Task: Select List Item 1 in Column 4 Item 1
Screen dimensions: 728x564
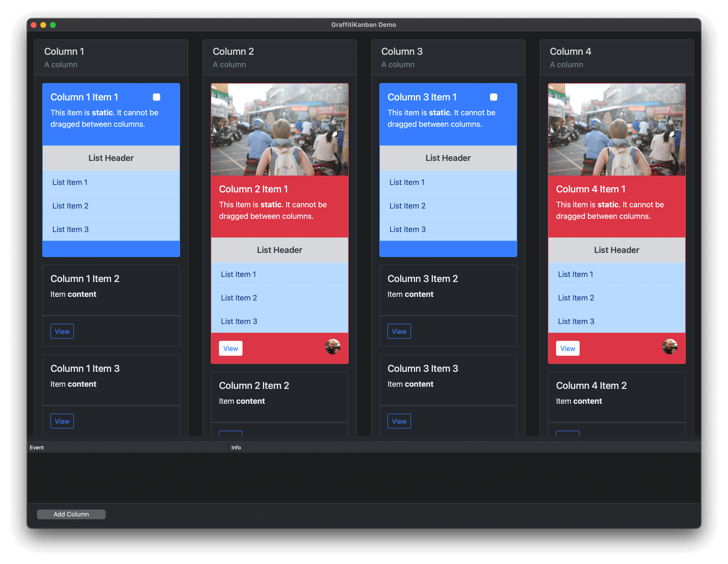Action: click(616, 274)
